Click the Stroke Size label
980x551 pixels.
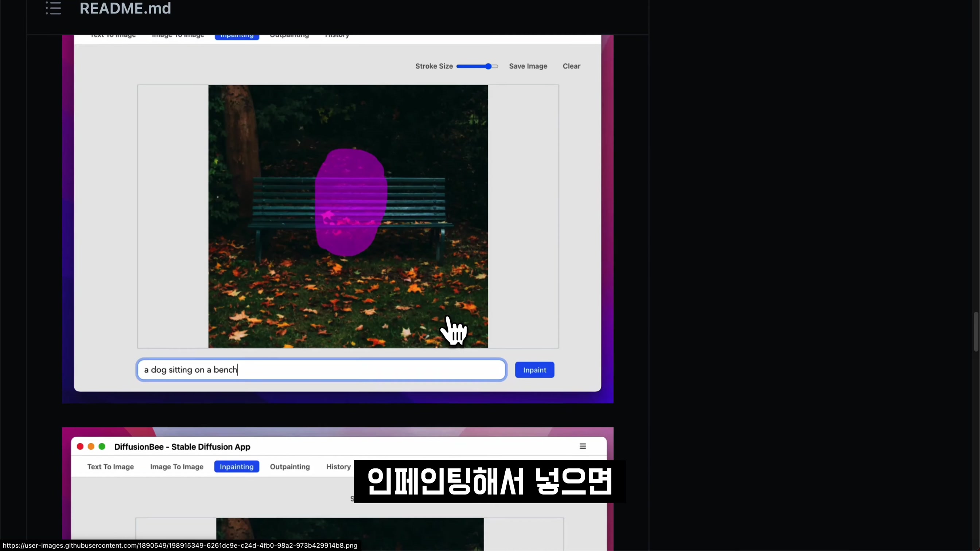pyautogui.click(x=434, y=66)
